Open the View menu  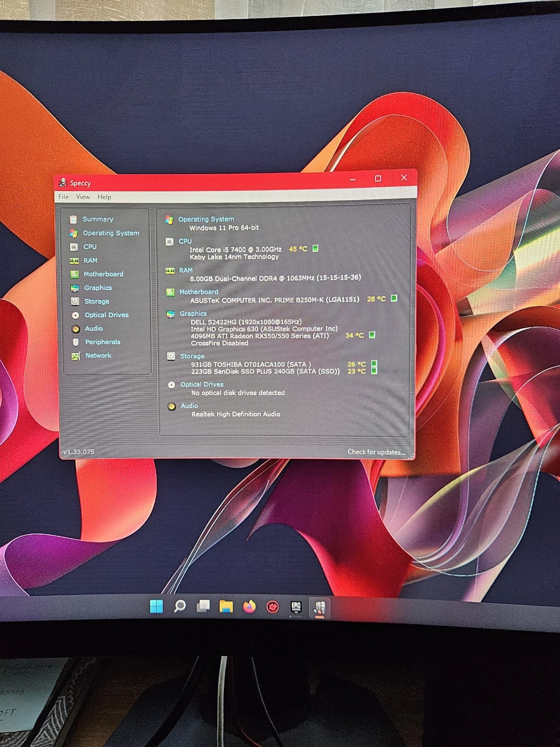coord(83,197)
